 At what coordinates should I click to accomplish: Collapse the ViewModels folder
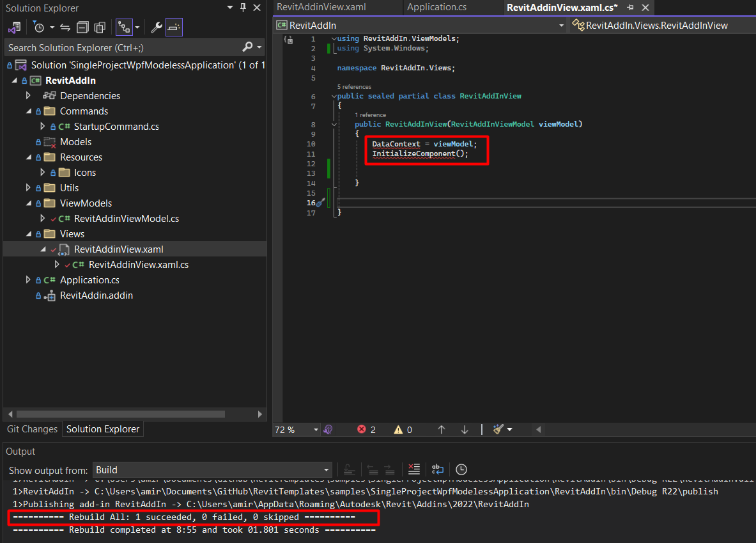pos(29,203)
